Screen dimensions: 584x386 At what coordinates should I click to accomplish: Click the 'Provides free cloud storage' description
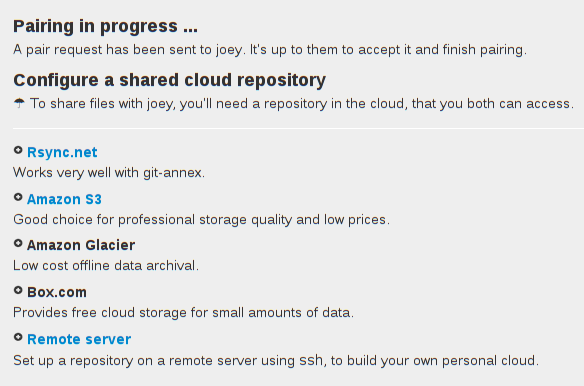184,313
